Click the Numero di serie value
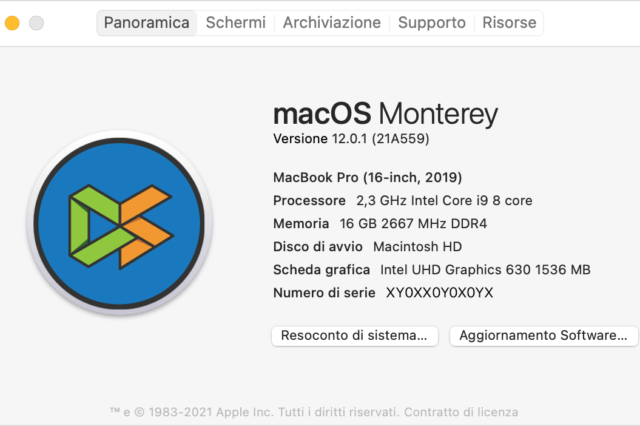640x426 pixels. point(439,293)
